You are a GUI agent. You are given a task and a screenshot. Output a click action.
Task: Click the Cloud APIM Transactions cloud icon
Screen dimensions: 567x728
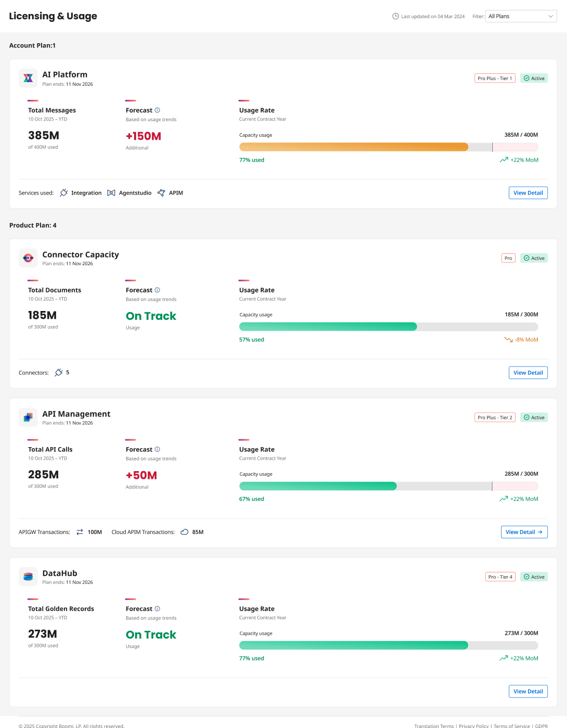click(184, 532)
